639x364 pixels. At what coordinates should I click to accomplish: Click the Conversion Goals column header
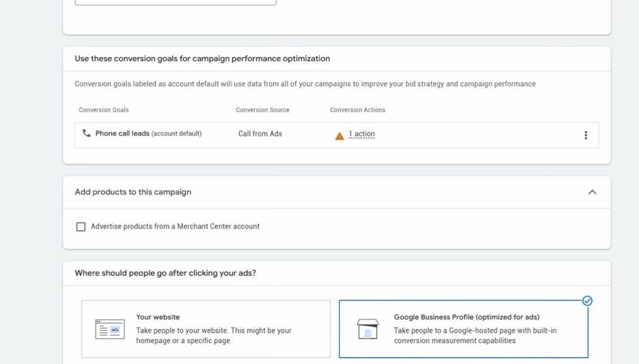pyautogui.click(x=104, y=110)
